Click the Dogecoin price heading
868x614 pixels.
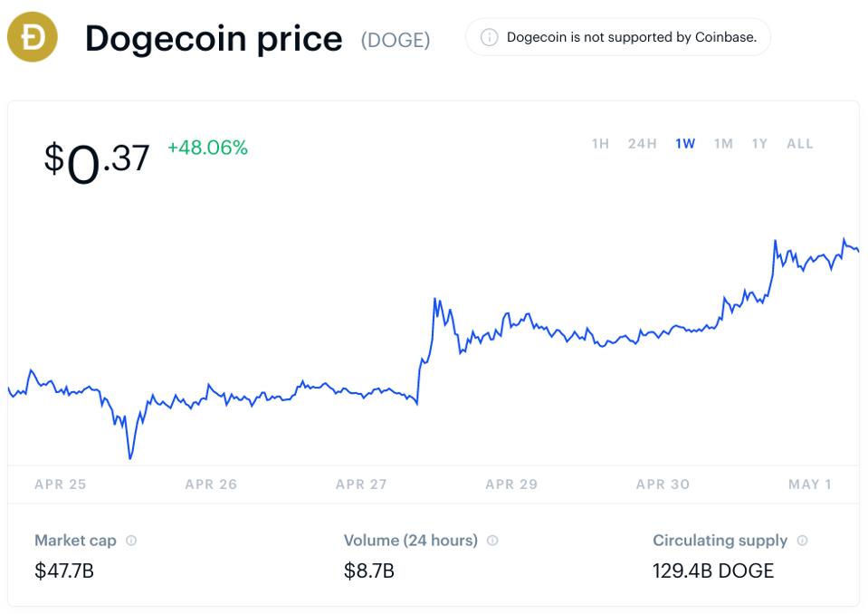pyautogui.click(x=213, y=38)
